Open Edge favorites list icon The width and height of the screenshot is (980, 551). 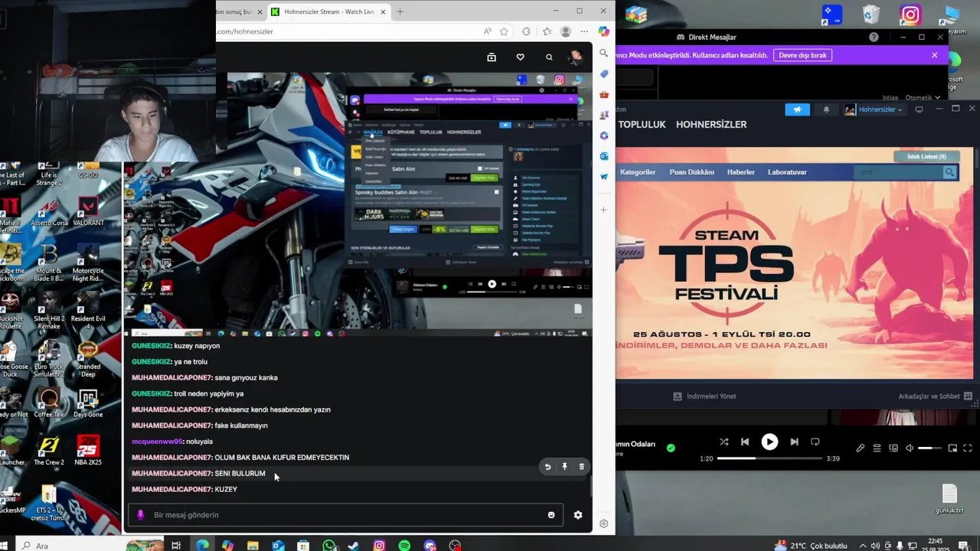pyautogui.click(x=547, y=31)
